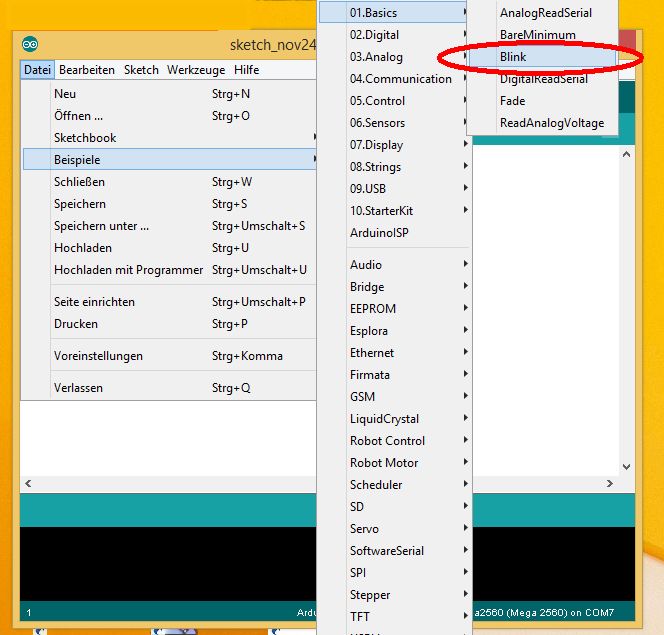Open the Fade example
The image size is (664, 635).
point(542,101)
